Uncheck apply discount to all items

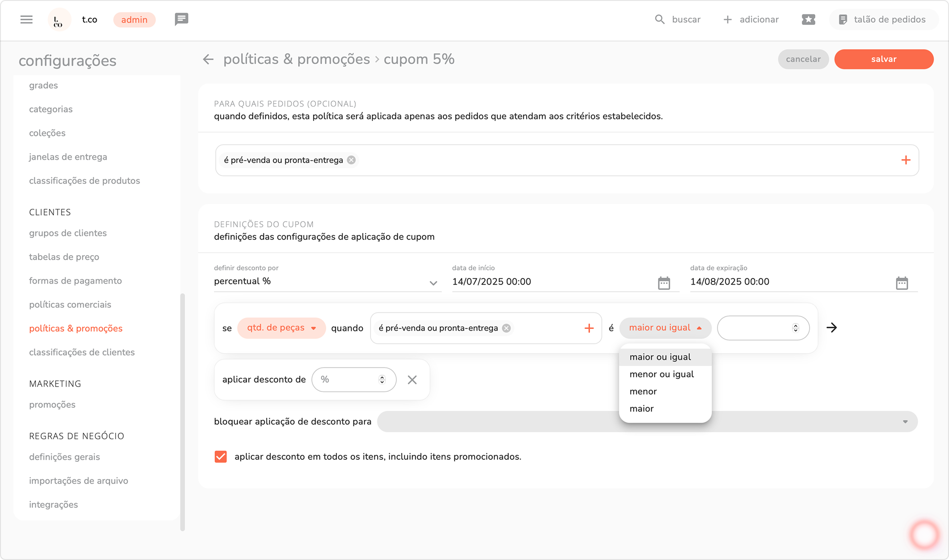click(221, 457)
